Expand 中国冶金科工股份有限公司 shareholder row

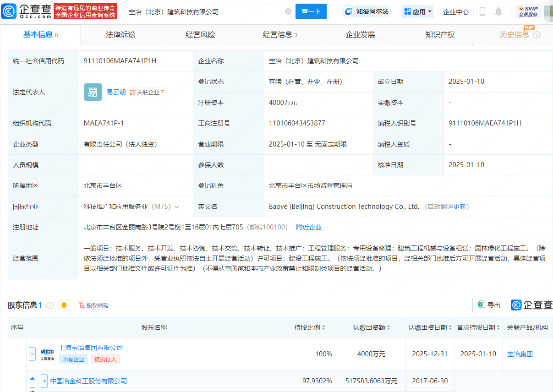[x=44, y=381]
